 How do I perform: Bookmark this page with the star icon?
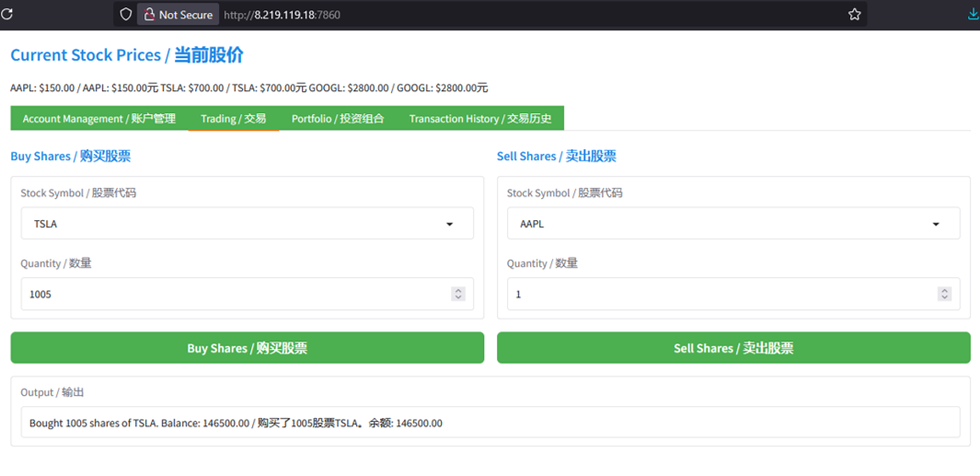[x=854, y=14]
